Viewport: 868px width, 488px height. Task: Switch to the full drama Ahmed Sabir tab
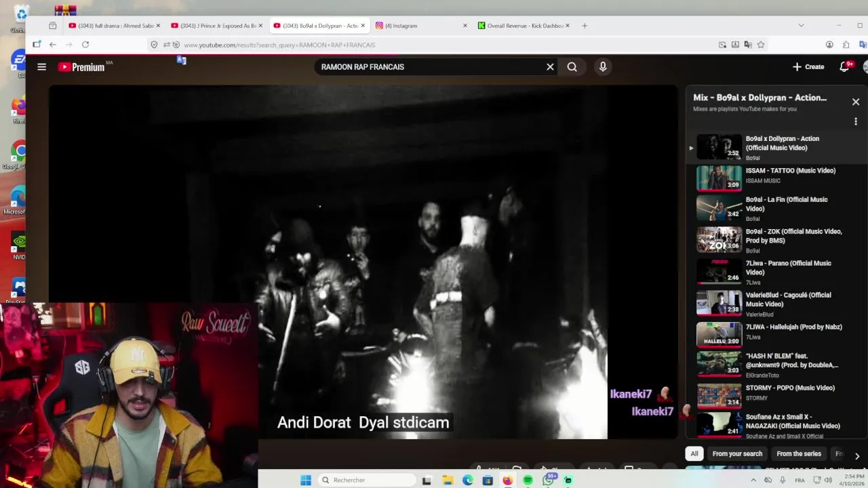coord(115,26)
